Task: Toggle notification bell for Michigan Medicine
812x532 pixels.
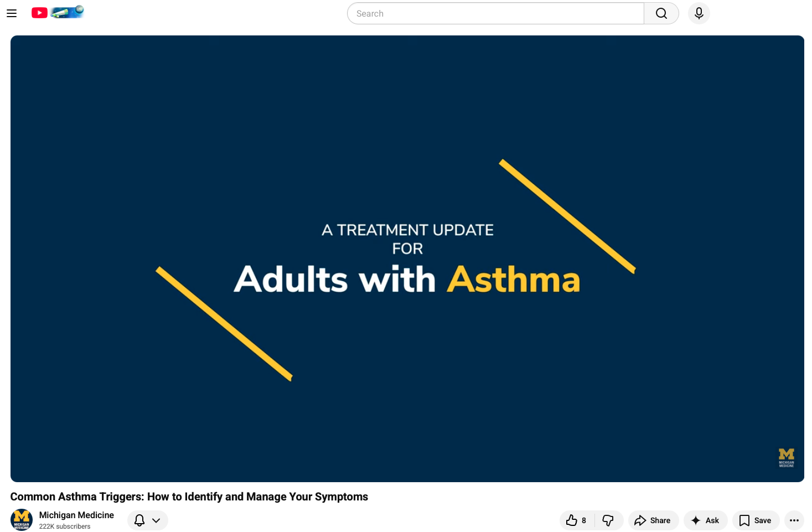Action: pyautogui.click(x=139, y=520)
